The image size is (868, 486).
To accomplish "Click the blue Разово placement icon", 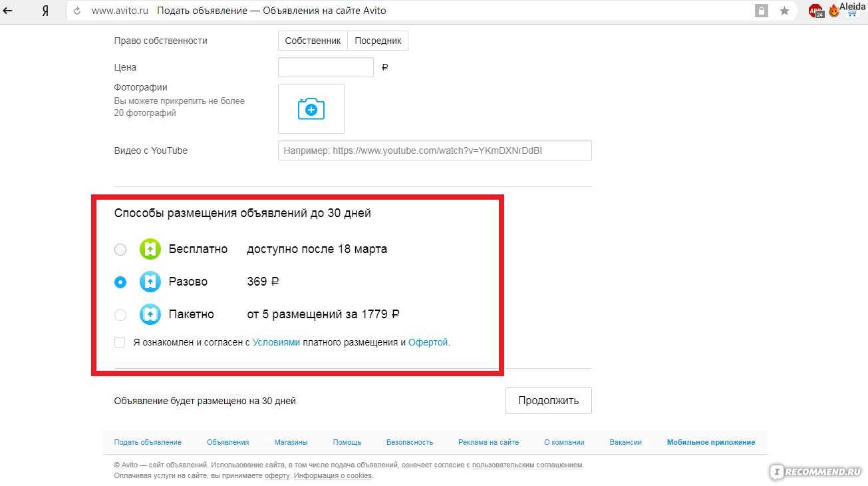I will click(x=150, y=282).
